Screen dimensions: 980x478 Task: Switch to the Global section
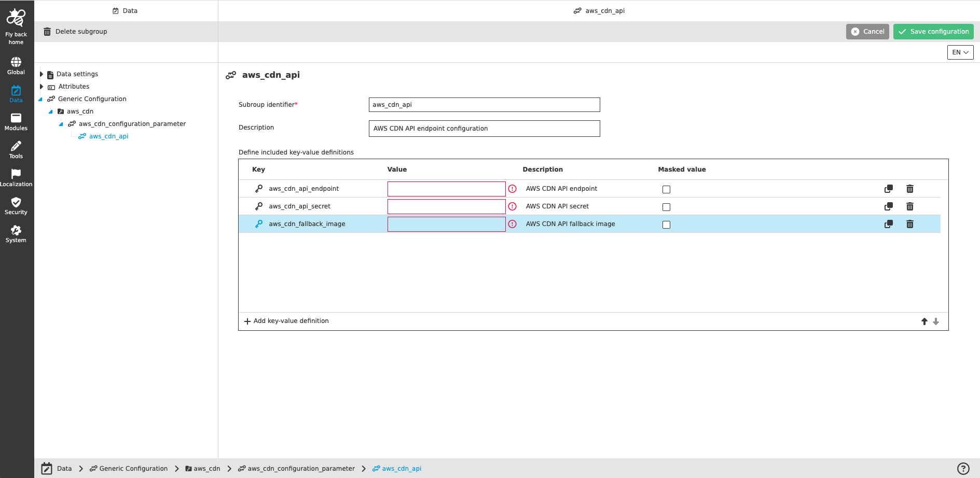(16, 64)
